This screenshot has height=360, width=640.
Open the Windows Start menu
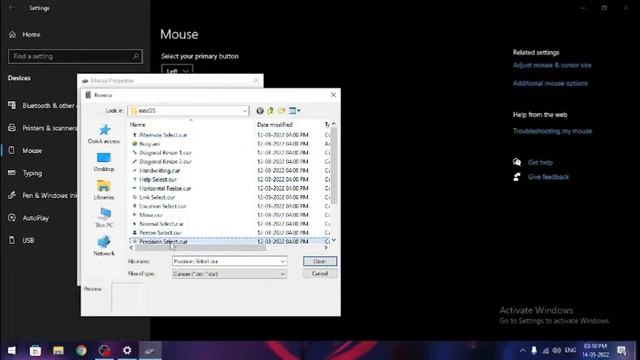12,350
